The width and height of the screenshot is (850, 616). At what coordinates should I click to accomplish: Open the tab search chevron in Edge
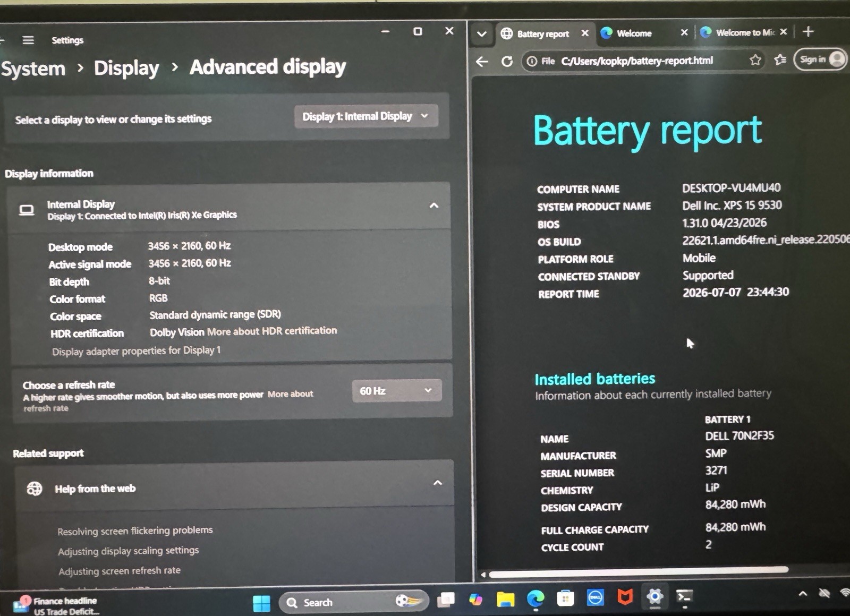tap(481, 34)
